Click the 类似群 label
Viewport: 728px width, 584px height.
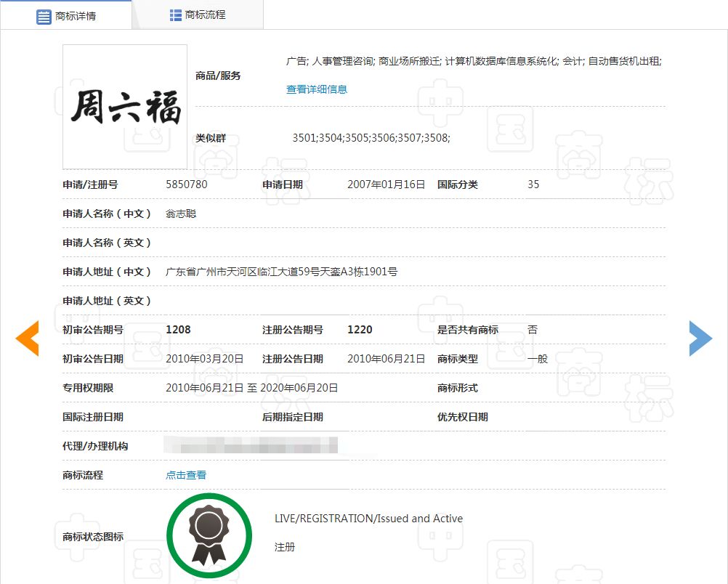pyautogui.click(x=211, y=138)
